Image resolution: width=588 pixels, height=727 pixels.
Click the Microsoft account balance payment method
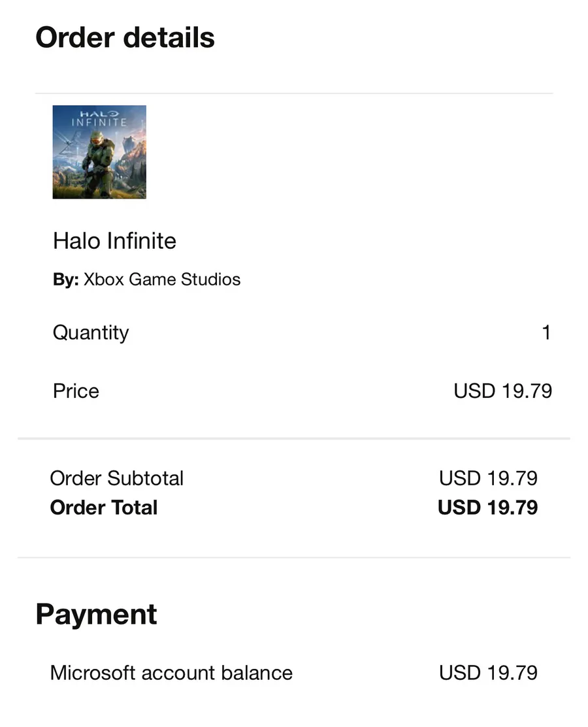(171, 673)
